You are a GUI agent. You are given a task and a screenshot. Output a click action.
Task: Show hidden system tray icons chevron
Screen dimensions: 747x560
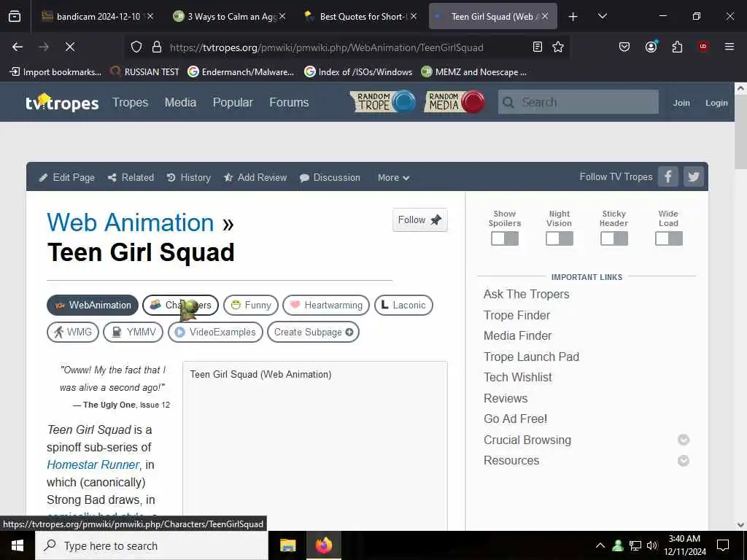click(600, 545)
